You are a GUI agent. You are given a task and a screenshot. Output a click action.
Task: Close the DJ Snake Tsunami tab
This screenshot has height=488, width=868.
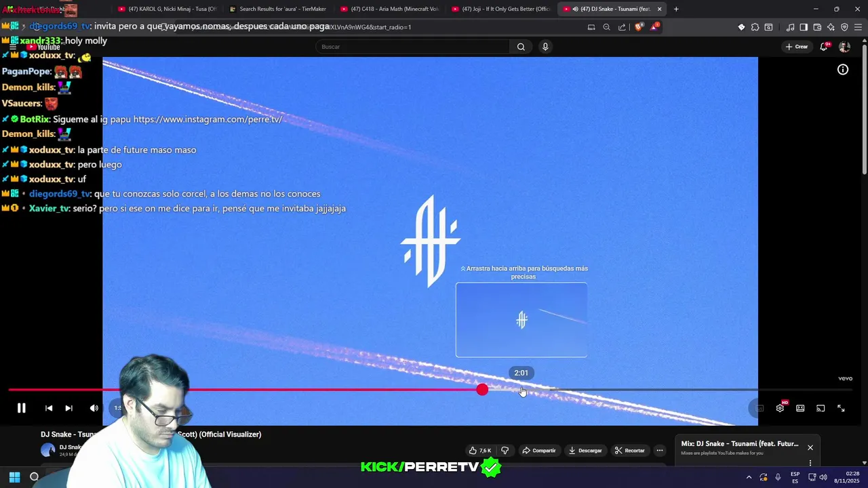[x=659, y=9]
